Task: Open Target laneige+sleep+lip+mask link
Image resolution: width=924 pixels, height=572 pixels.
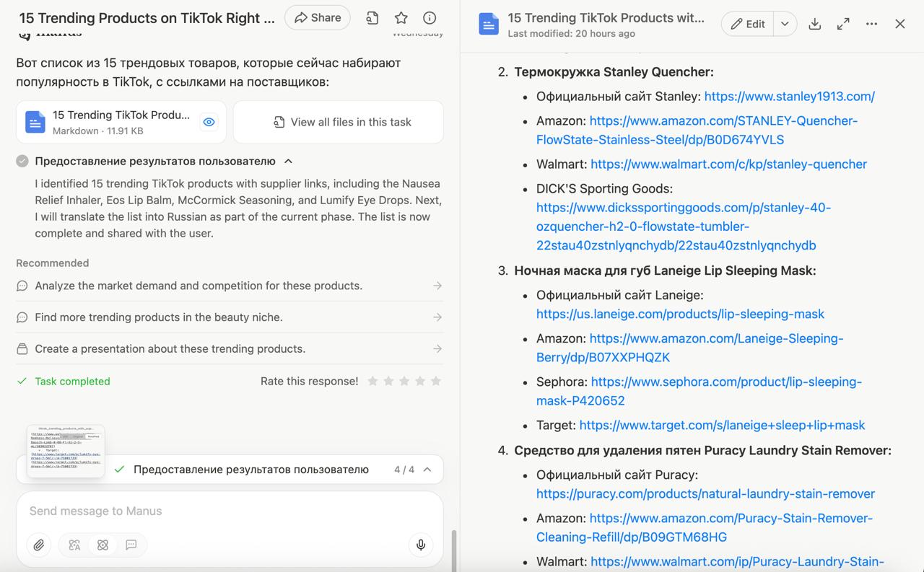Action: coord(722,426)
